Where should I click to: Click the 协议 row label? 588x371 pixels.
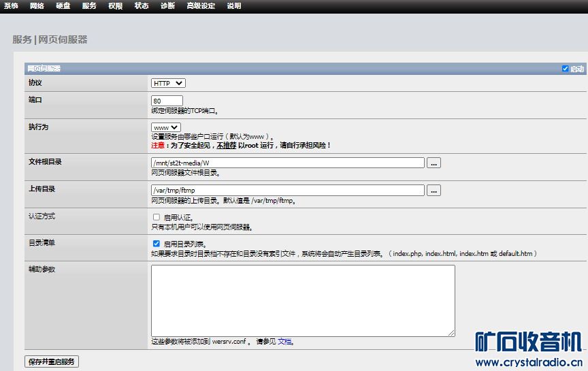tap(35, 82)
